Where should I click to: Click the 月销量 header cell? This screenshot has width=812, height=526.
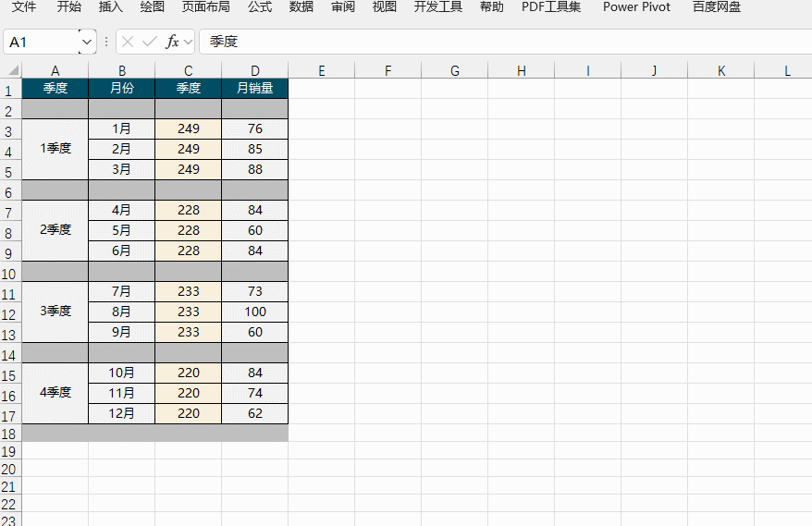click(254, 88)
